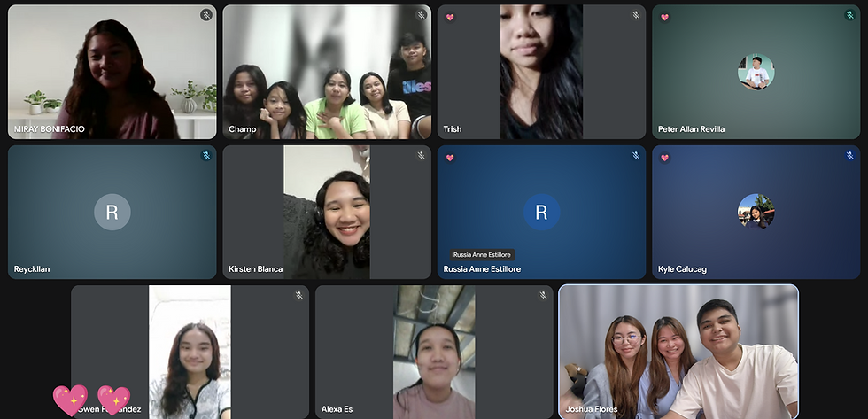Select Alexa Es video feed
Screen dimensions: 868x419
pos(434,352)
